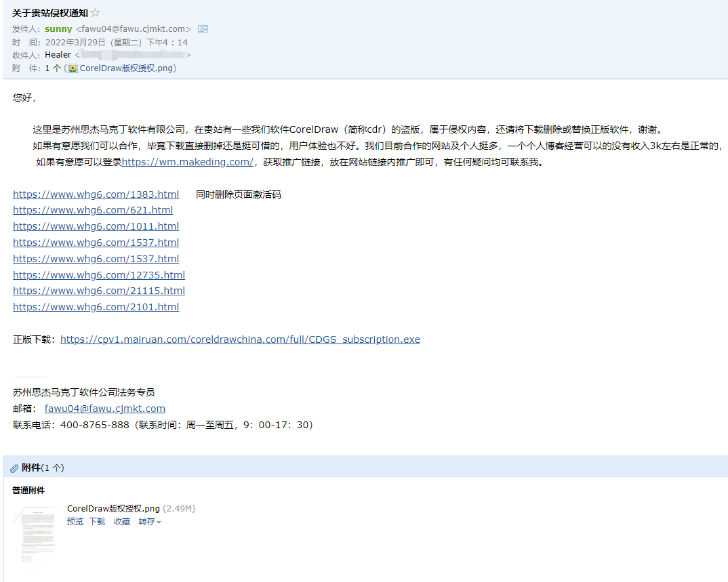Click attachment filename CorelDraw版权授权.png at bottom
728x582 pixels.
coord(113,509)
